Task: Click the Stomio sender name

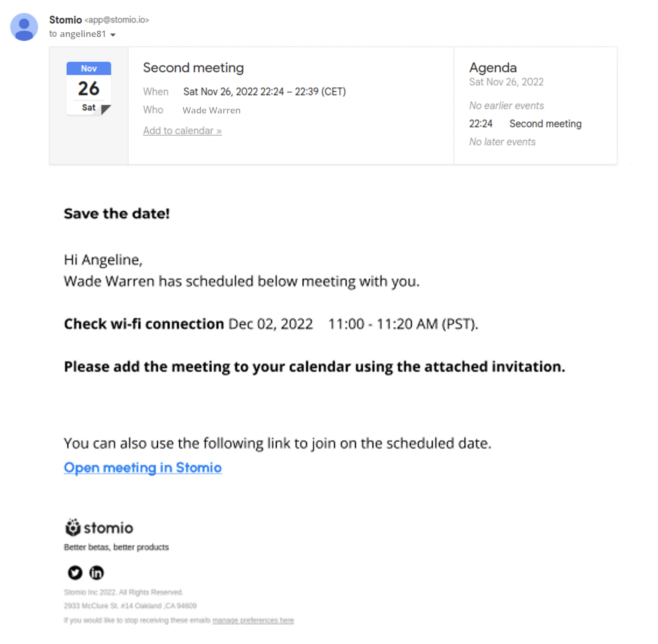Action: pos(66,20)
